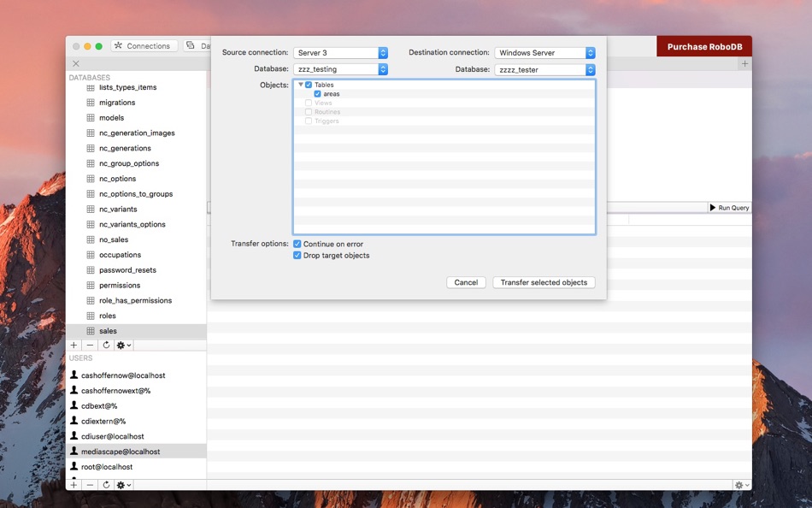Click the add database table plus icon
812x508 pixels.
pos(74,346)
